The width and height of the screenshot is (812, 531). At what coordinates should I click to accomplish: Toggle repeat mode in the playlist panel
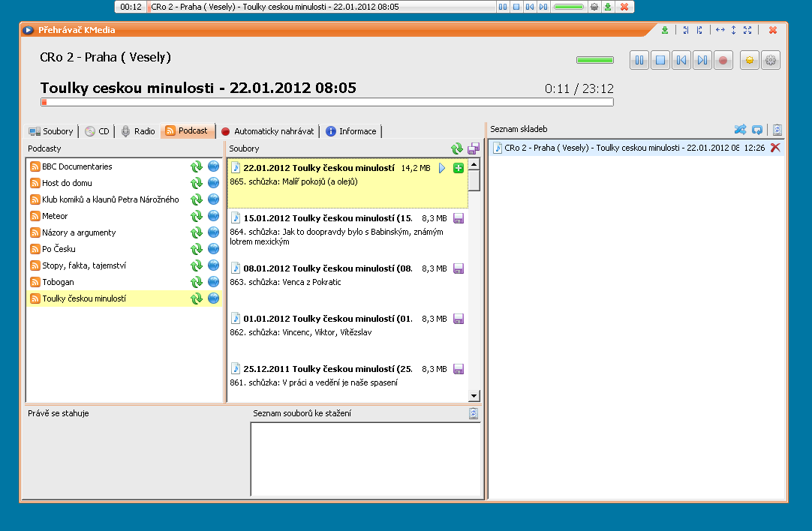click(x=757, y=130)
